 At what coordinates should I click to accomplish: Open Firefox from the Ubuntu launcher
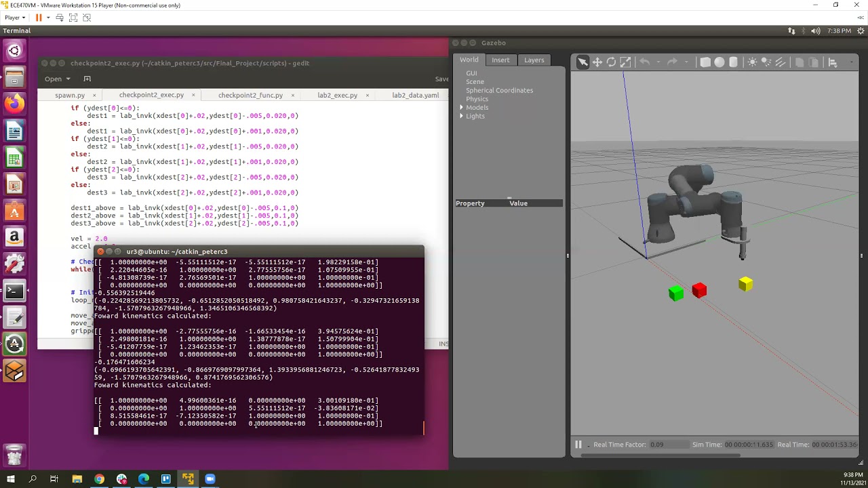[x=14, y=103]
